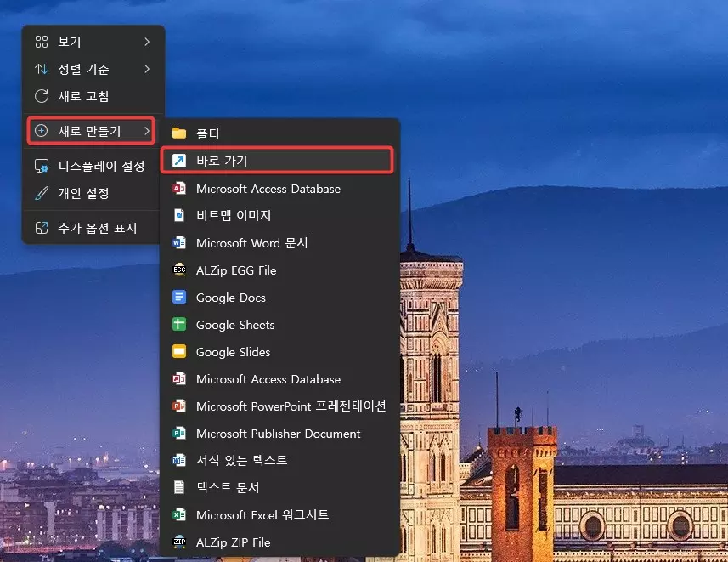
Task: Choose Microsoft Excel 워크시트 icon
Action: (x=179, y=514)
